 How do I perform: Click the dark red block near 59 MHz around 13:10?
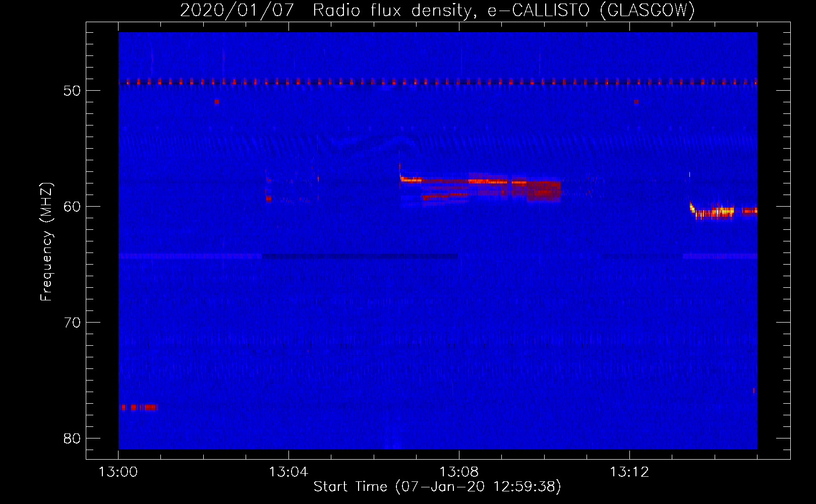tap(544, 191)
